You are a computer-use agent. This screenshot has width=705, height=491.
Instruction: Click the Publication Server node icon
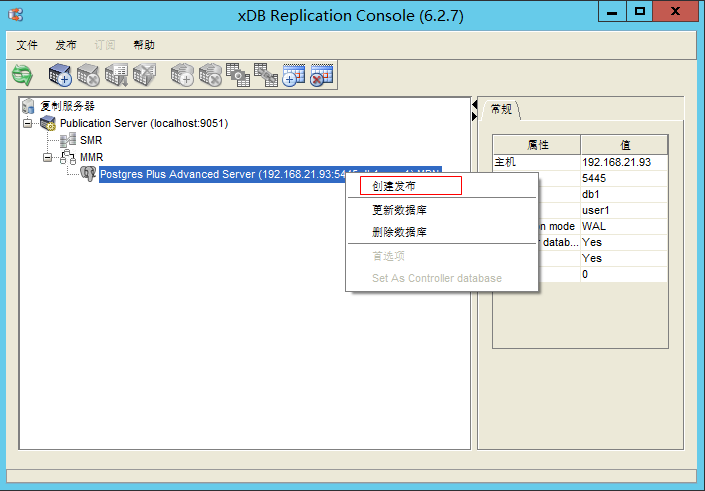pos(48,123)
